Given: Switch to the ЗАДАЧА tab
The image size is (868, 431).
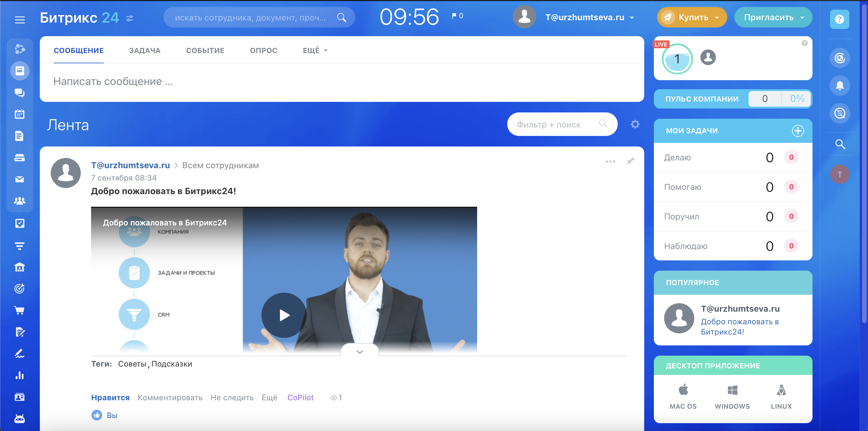Looking at the screenshot, I should [x=145, y=50].
